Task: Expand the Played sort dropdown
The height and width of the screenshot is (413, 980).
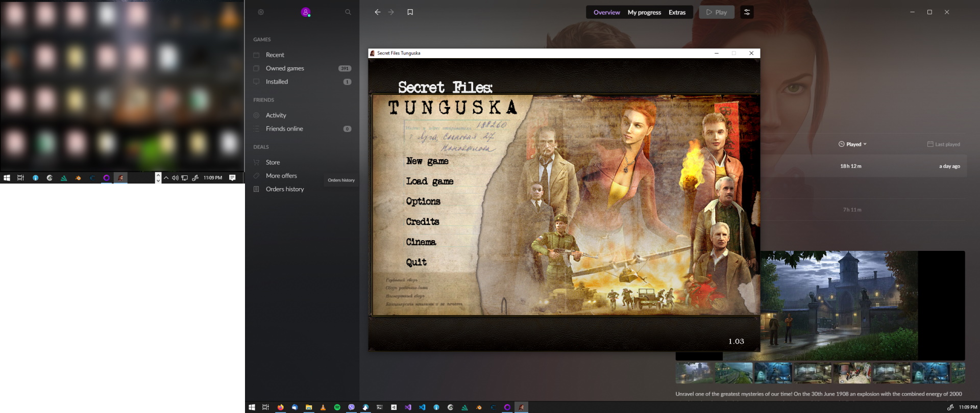Action: point(852,144)
